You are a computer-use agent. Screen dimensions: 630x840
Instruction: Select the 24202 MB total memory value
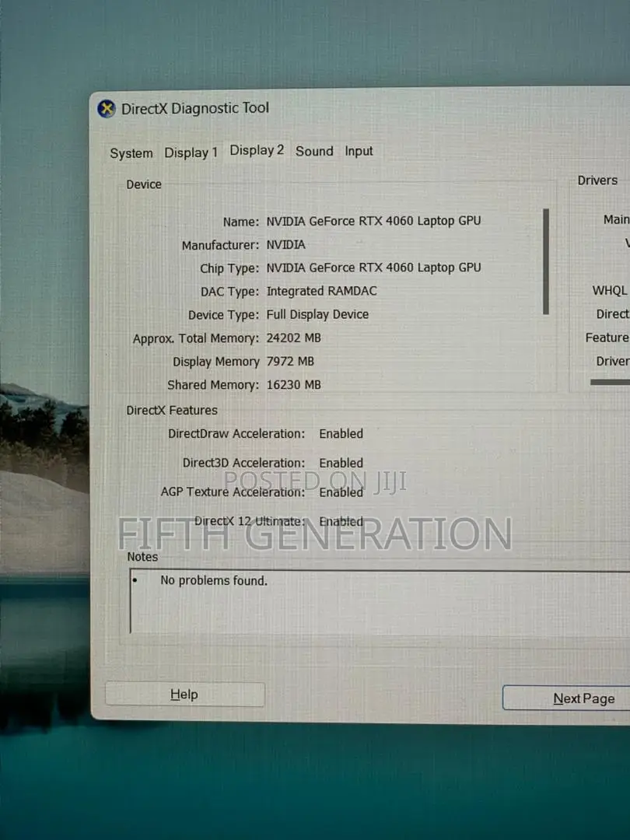293,338
